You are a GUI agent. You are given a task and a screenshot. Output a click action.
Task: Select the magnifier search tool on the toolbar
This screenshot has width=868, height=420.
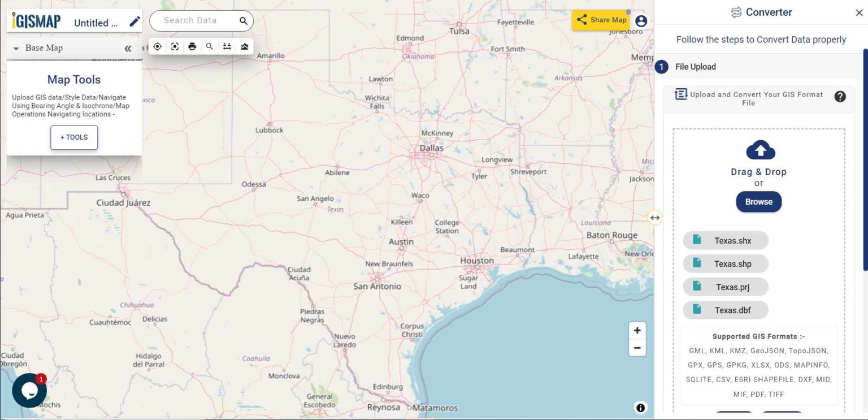(x=210, y=46)
